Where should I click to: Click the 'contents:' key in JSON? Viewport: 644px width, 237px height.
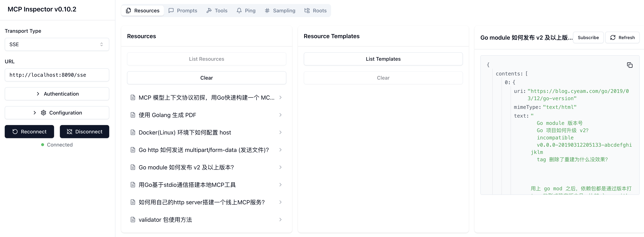coord(509,74)
